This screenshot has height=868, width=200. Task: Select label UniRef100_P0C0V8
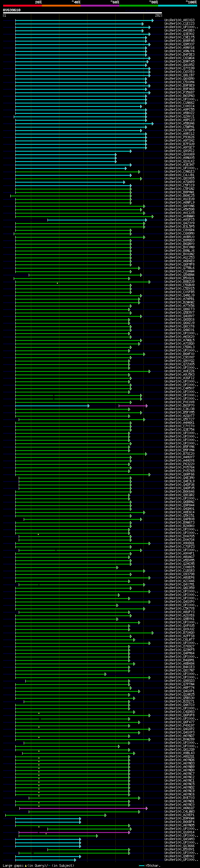[x=179, y=402]
